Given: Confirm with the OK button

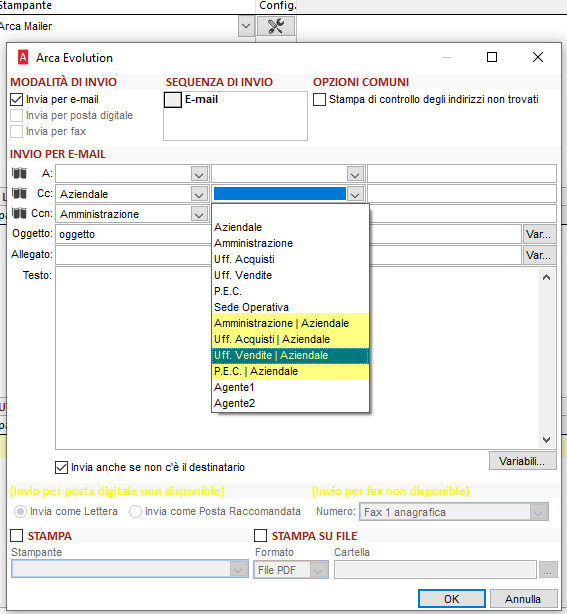Looking at the screenshot, I should coord(451,599).
